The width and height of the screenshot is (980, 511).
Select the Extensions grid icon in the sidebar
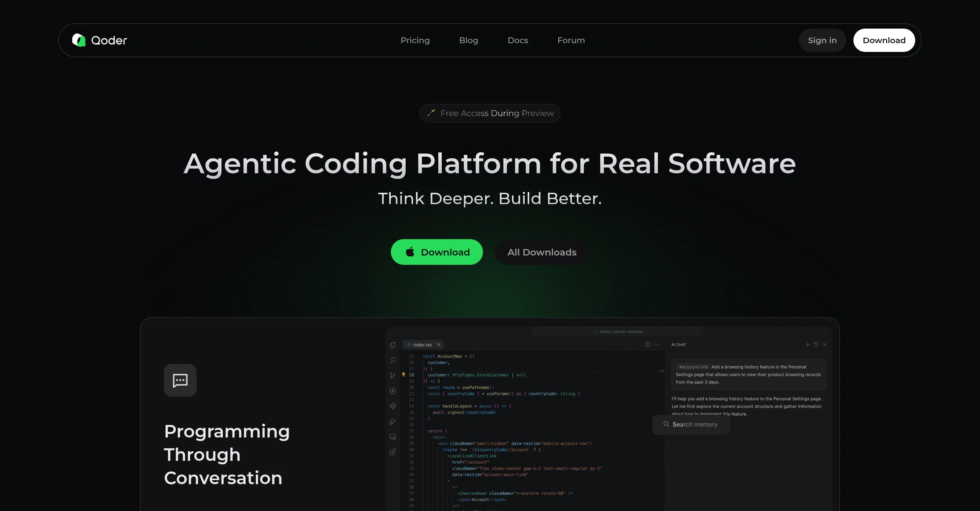(x=393, y=452)
